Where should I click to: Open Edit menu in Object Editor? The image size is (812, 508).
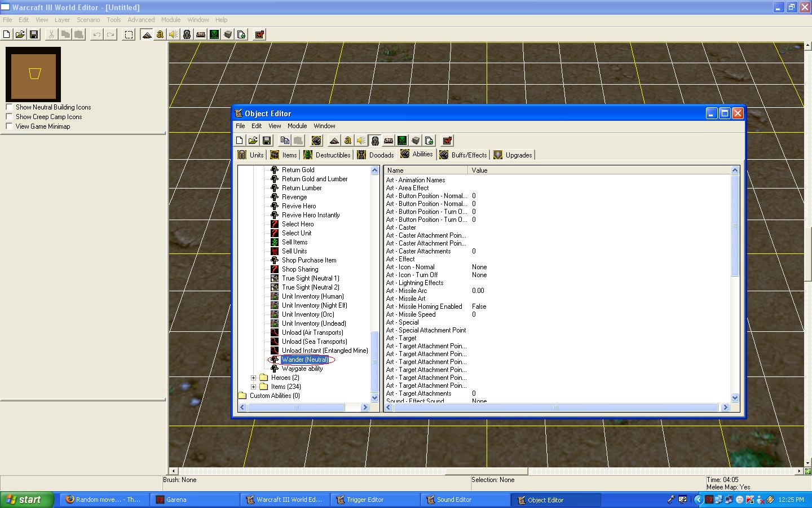257,126
